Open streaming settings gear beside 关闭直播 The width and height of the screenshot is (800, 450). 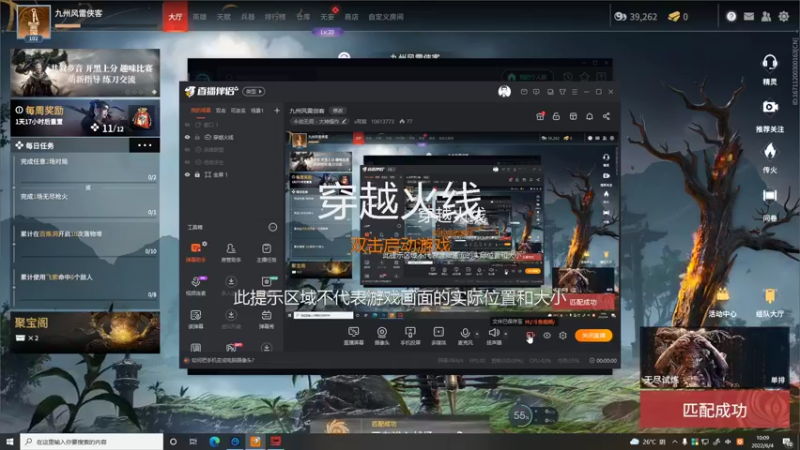coord(563,335)
